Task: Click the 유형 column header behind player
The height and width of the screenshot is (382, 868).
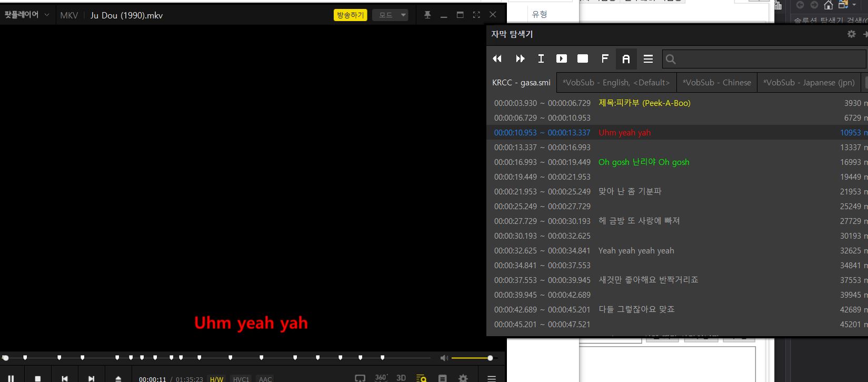Action: tap(540, 14)
